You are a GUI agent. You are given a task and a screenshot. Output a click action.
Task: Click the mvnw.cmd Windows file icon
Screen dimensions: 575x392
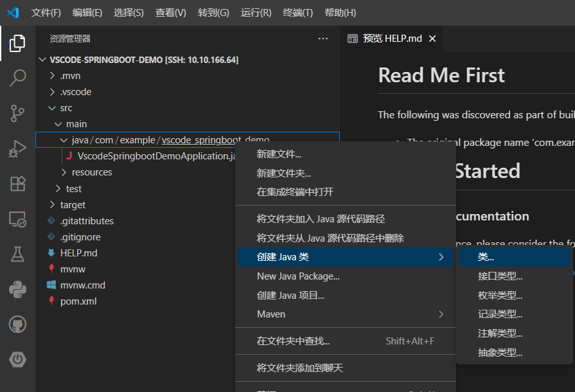(x=51, y=285)
